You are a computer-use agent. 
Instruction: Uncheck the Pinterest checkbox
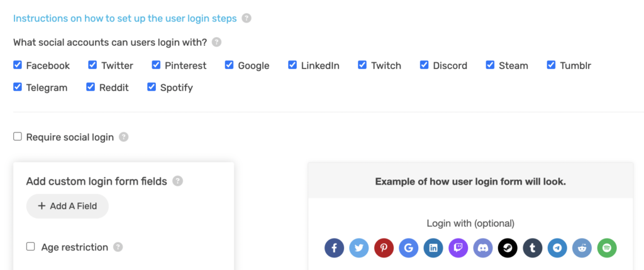click(x=156, y=65)
